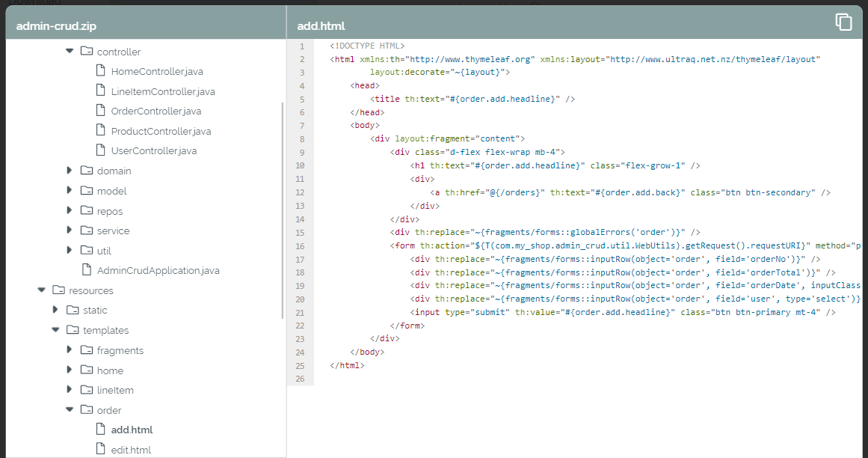Click the repos folder icon

tap(87, 210)
